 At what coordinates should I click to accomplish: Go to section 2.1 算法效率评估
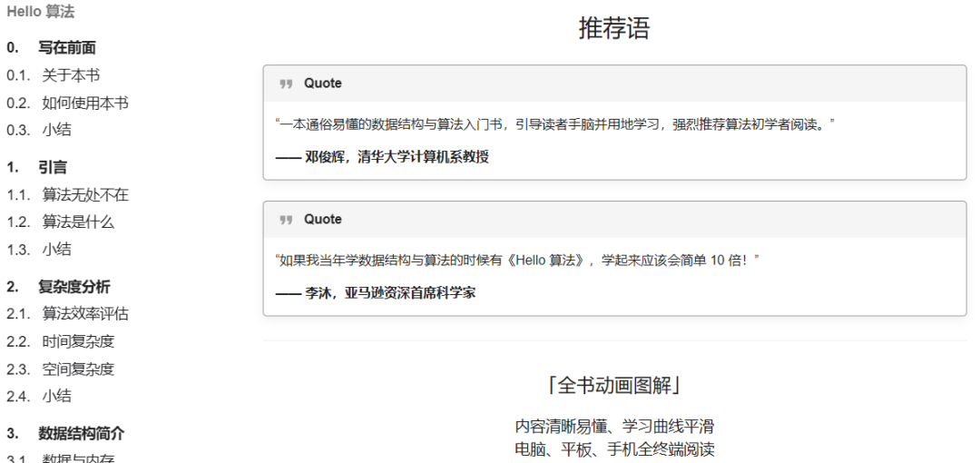click(67, 313)
